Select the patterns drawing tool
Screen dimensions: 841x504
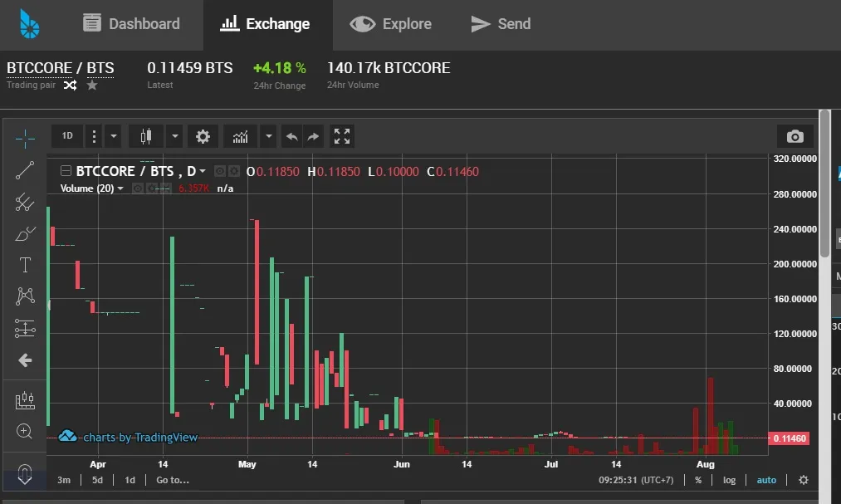[x=25, y=296]
